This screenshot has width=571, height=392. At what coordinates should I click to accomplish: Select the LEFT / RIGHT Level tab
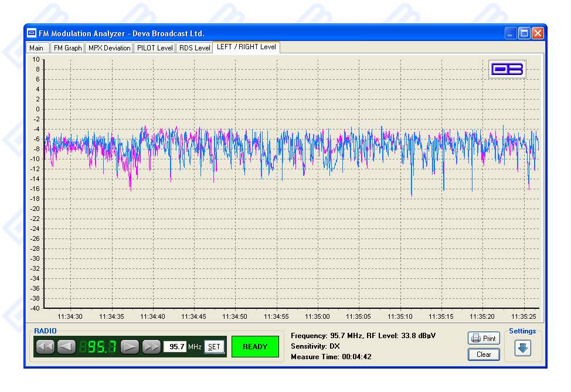pyautogui.click(x=246, y=47)
